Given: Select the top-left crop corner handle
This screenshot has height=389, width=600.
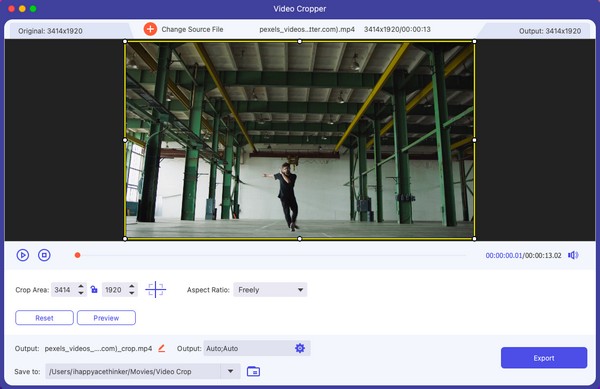Looking at the screenshot, I should 125,41.
